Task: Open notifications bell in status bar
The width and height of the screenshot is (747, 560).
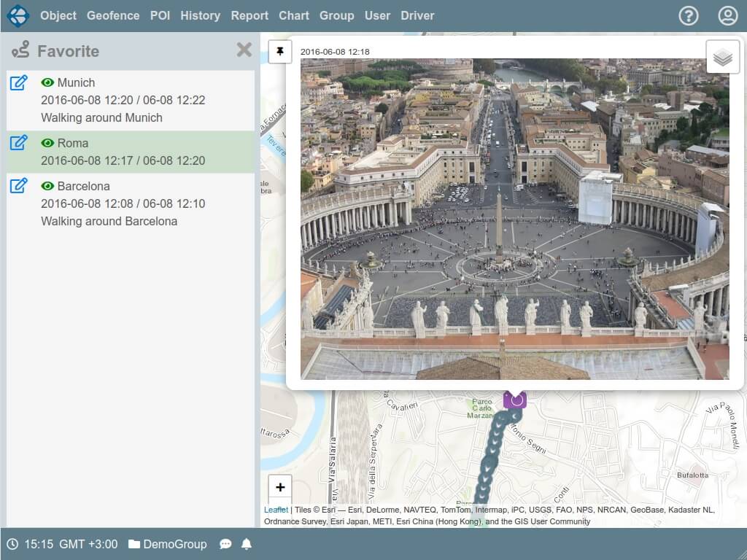Action: 247,544
